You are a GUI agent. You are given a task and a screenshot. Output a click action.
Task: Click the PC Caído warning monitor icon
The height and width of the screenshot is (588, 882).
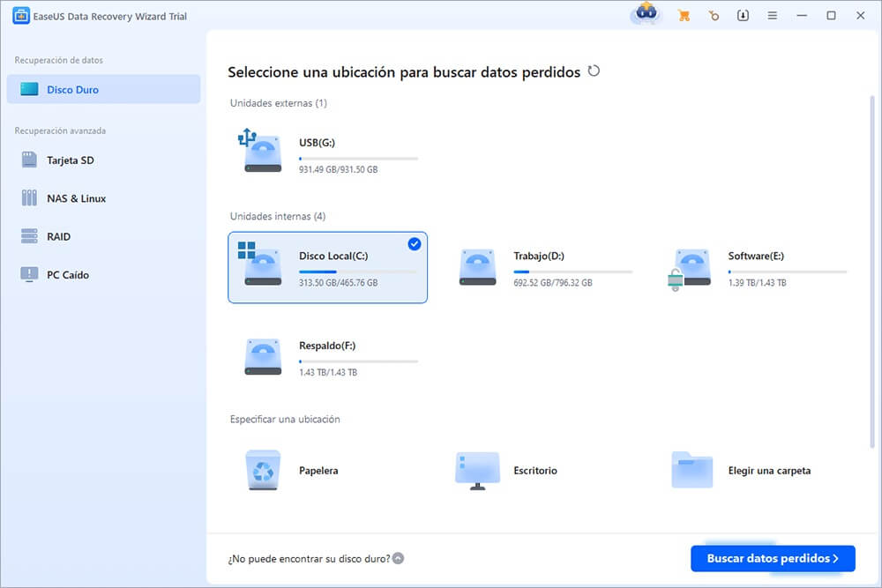coord(29,274)
